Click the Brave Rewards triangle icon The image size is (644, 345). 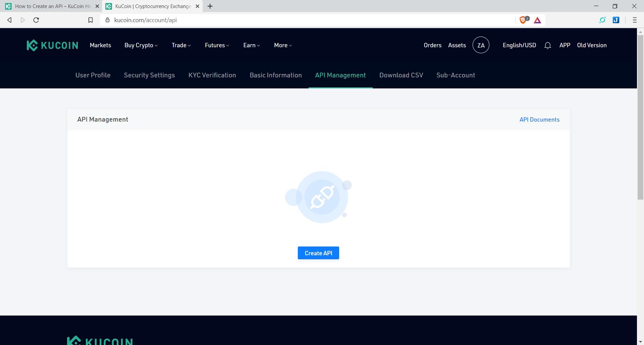coord(537,20)
